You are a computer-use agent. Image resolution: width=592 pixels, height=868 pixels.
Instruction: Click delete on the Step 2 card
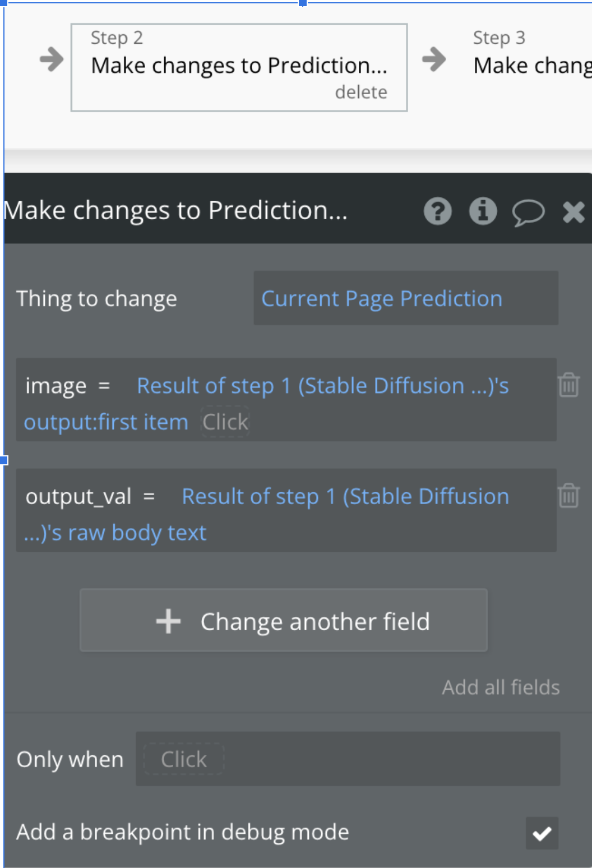[x=362, y=91]
